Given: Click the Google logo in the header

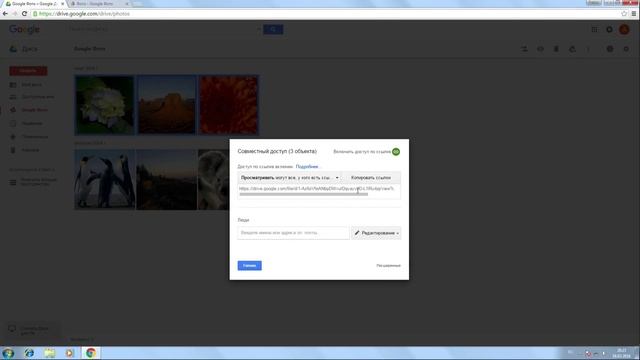Looking at the screenshot, I should pos(24,29).
